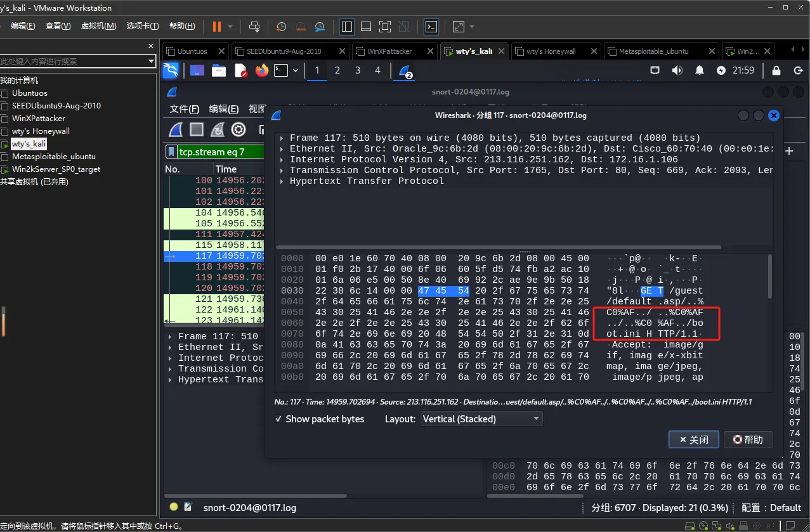Open the VMware console view terminal icon

[431, 27]
